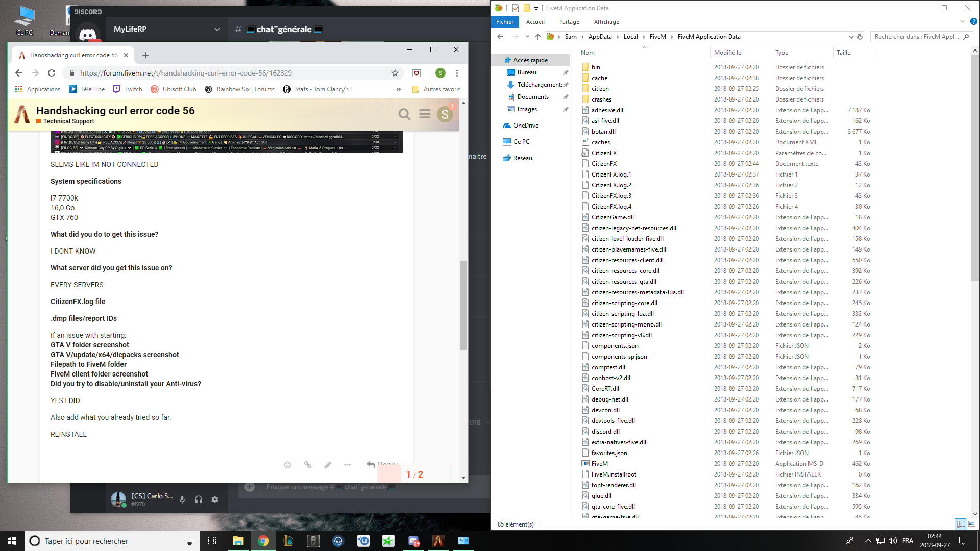This screenshot has height=551, width=980.
Task: Open the Twitch bookmark
Action: [x=128, y=89]
